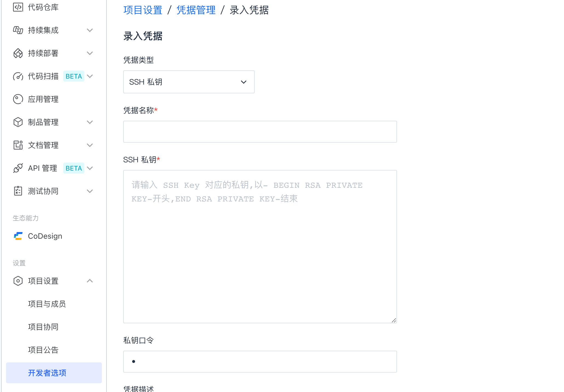Click the API management plug icon
This screenshot has width=564, height=392.
click(18, 168)
